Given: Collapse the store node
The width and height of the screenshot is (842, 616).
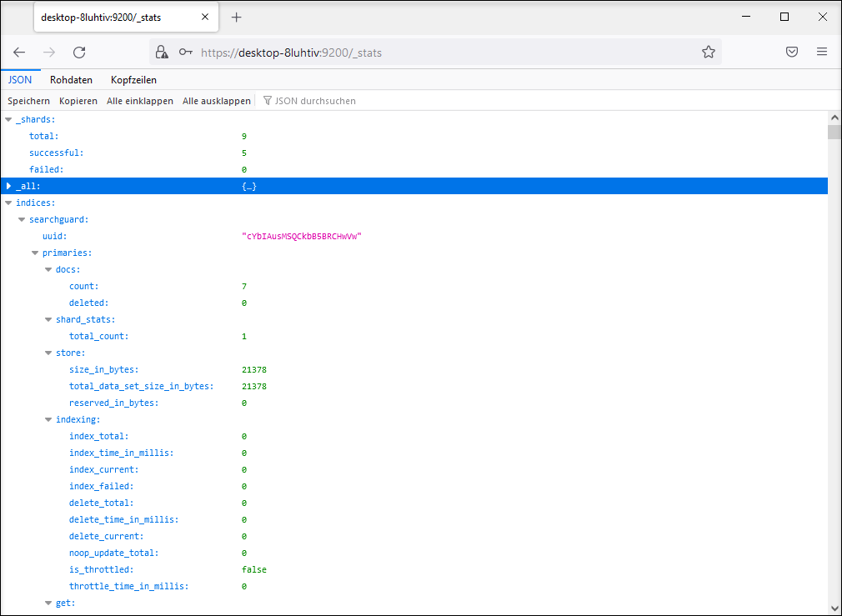Looking at the screenshot, I should point(48,353).
